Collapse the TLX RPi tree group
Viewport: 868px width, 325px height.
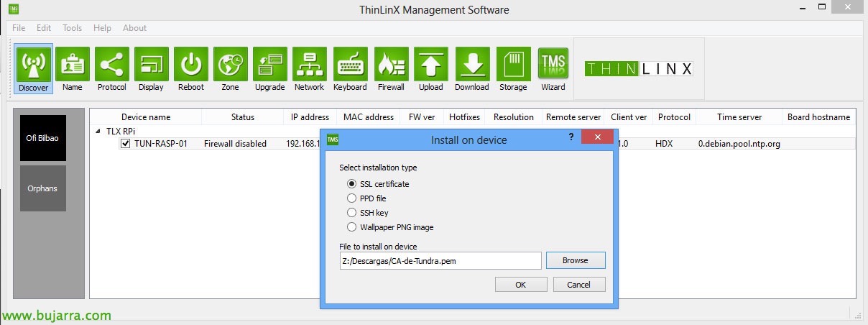[x=98, y=131]
